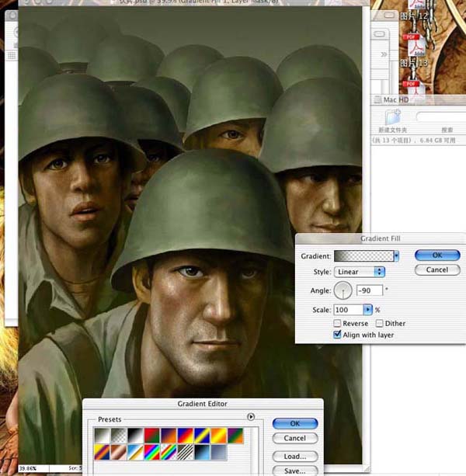Image resolution: width=466 pixels, height=476 pixels.
Task: Uncheck Align with layer
Action: click(x=337, y=335)
